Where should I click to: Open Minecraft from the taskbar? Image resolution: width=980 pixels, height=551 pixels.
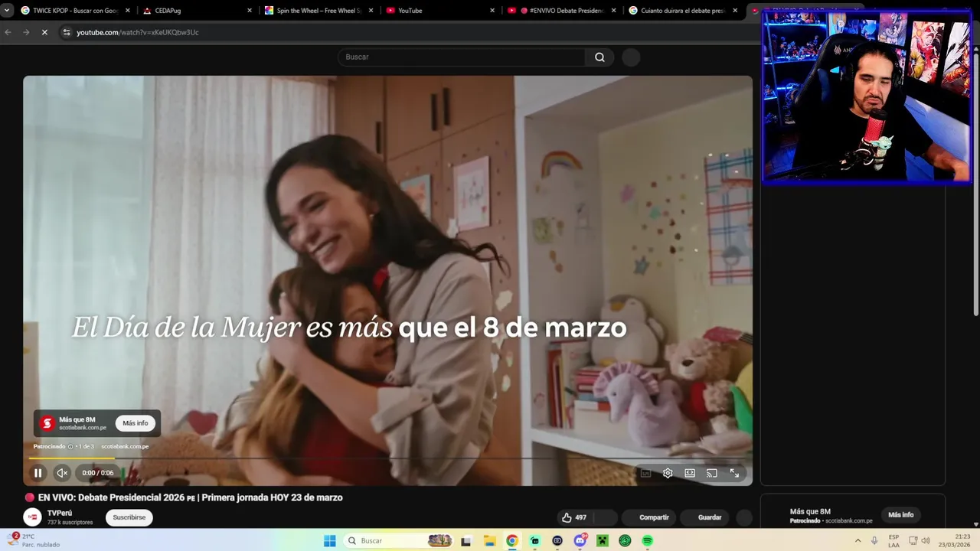(603, 540)
